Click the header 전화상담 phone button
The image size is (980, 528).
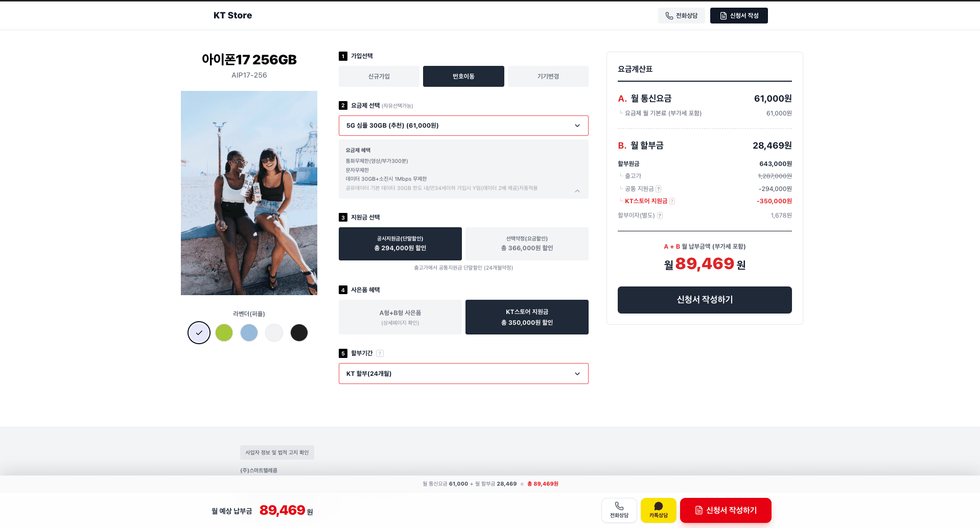[x=682, y=16]
